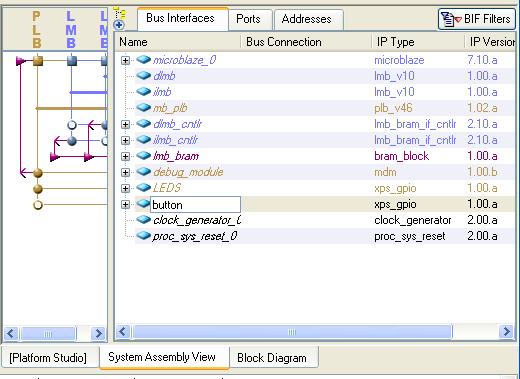The height and width of the screenshot is (379, 520).
Task: Open the BIF Filters dialog
Action: point(477,19)
